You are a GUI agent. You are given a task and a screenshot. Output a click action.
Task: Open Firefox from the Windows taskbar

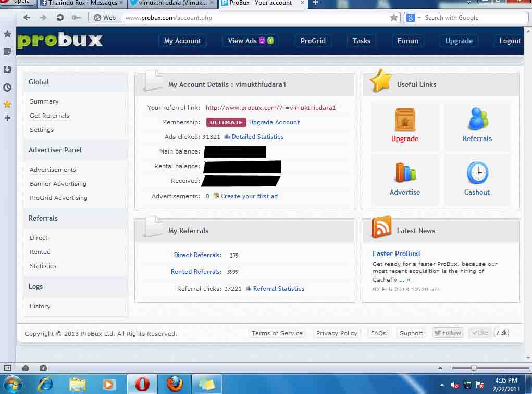point(175,384)
